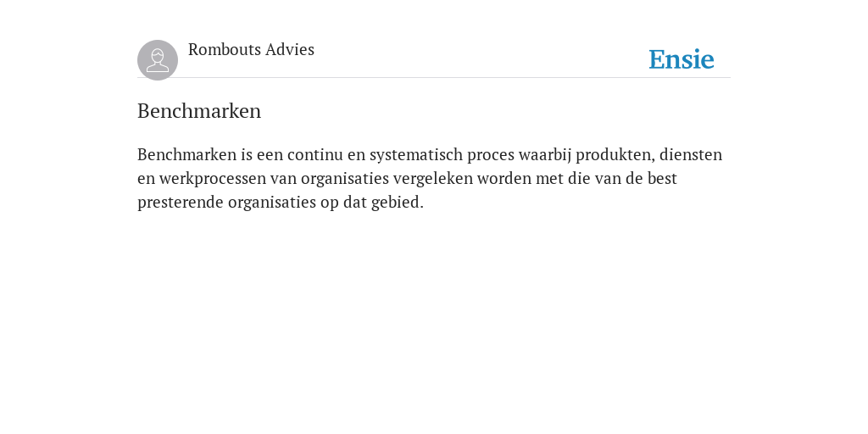Select the Benchmarken heading title
868x434 pixels.
click(x=199, y=111)
